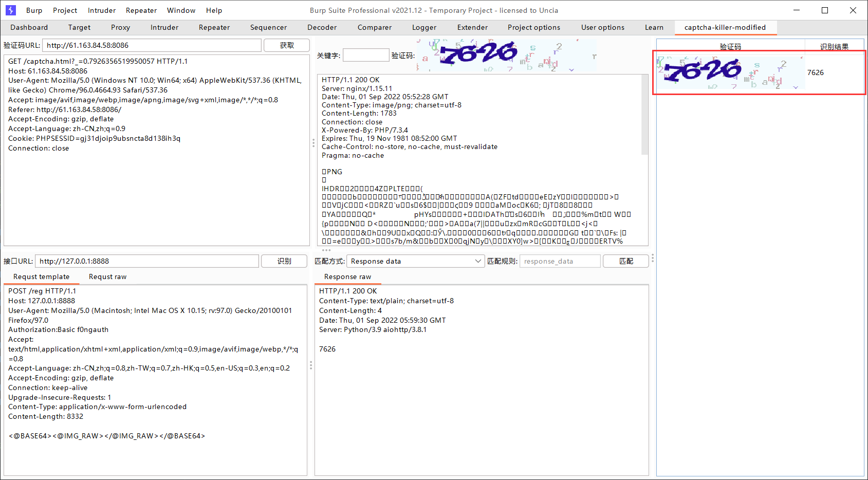Click the response panel vertical scrollbar
Image resolution: width=868 pixels, height=480 pixels.
coord(644,116)
